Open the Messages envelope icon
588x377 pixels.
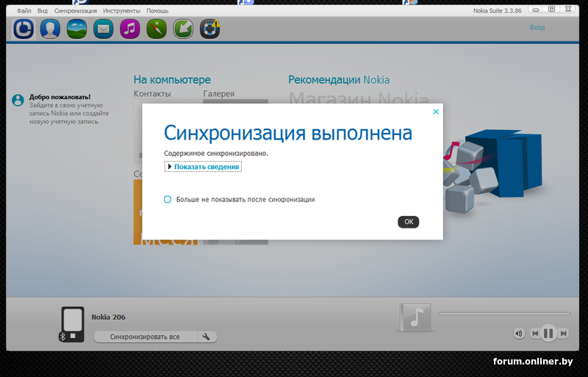point(104,29)
